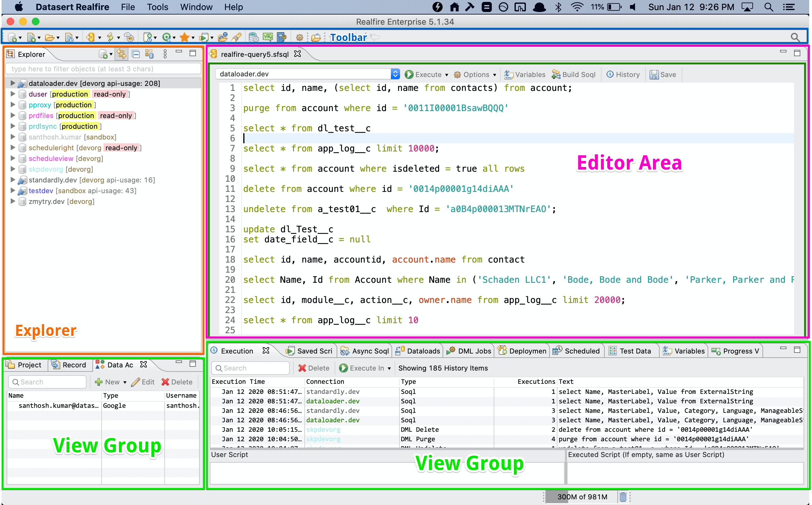Click the add connection icon in Explorer header
812x505 pixels.
coord(103,54)
